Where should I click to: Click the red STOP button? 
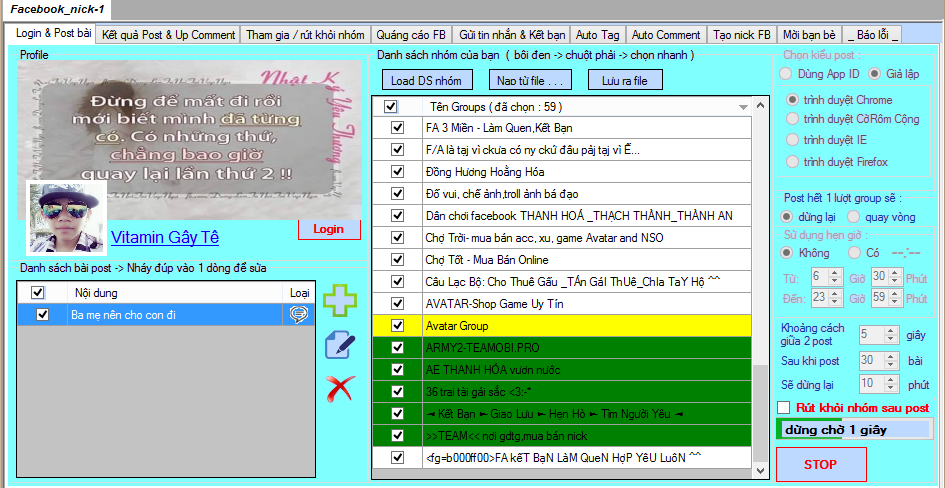(821, 464)
